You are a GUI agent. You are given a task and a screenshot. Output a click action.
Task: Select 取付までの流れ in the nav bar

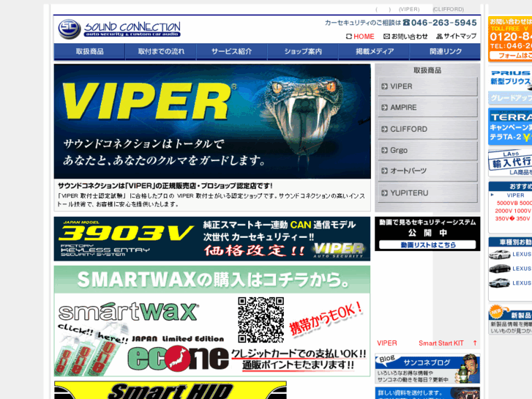click(161, 52)
